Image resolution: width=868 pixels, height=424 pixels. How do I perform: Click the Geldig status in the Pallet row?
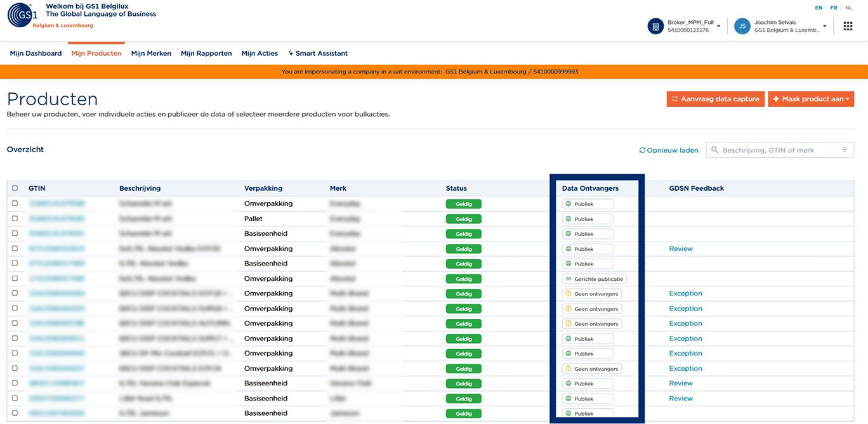pos(464,219)
